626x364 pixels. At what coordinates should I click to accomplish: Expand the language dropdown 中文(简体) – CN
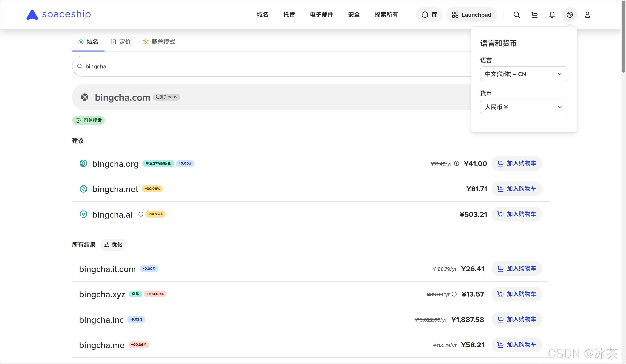pos(524,74)
